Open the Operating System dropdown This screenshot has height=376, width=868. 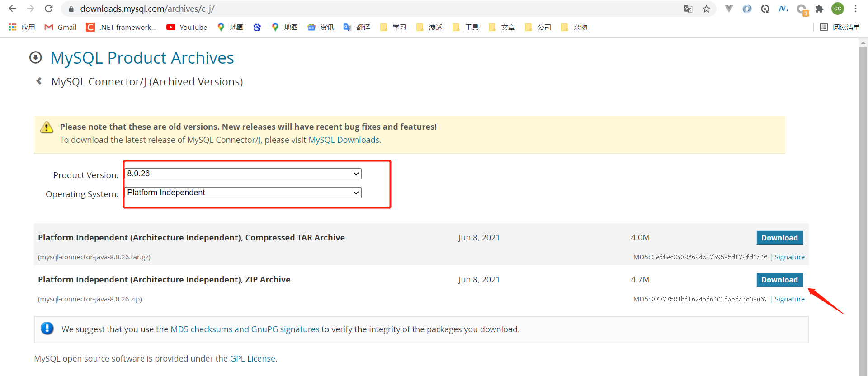coord(243,193)
